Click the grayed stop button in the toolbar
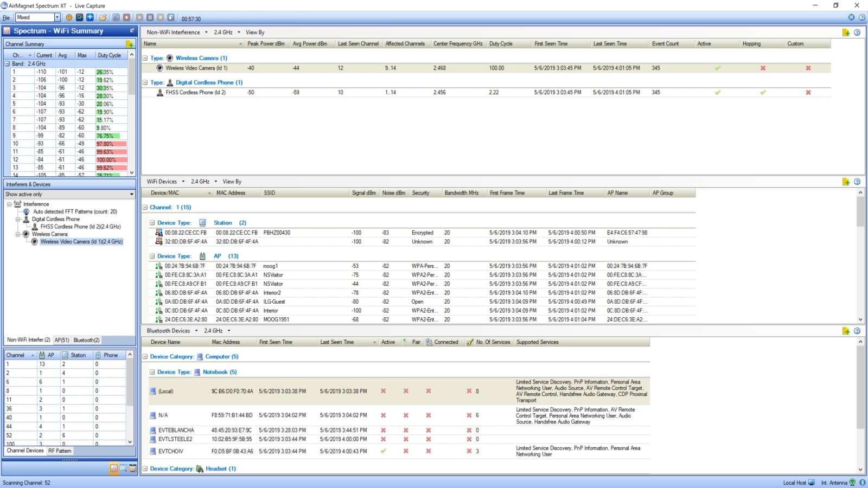This screenshot has width=868, height=488. [x=161, y=17]
